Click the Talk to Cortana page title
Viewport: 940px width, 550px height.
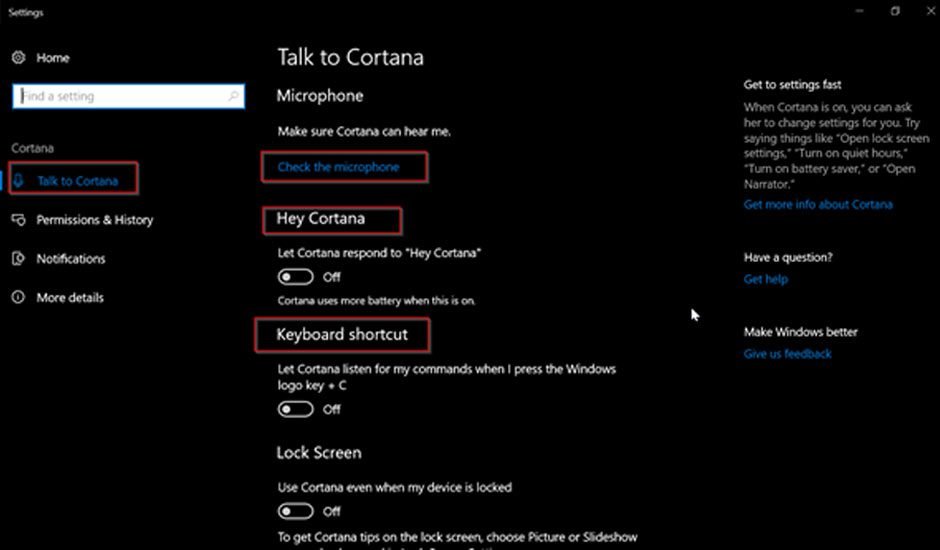tap(350, 57)
